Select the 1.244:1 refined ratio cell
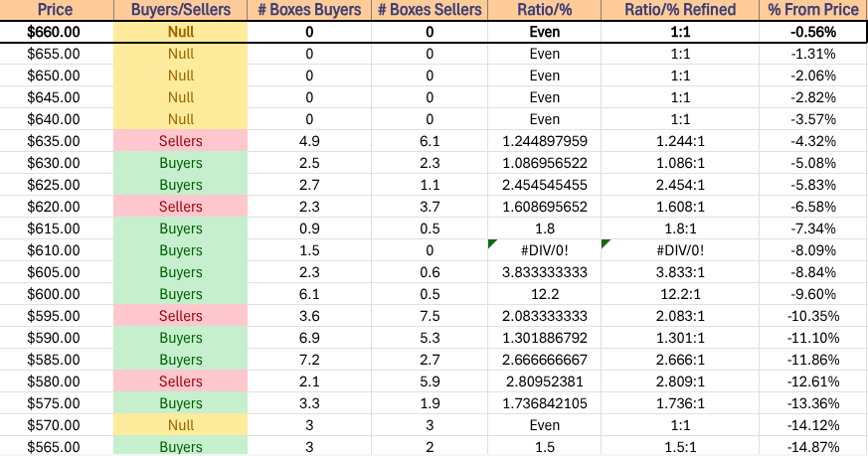The image size is (868, 456). tap(680, 141)
